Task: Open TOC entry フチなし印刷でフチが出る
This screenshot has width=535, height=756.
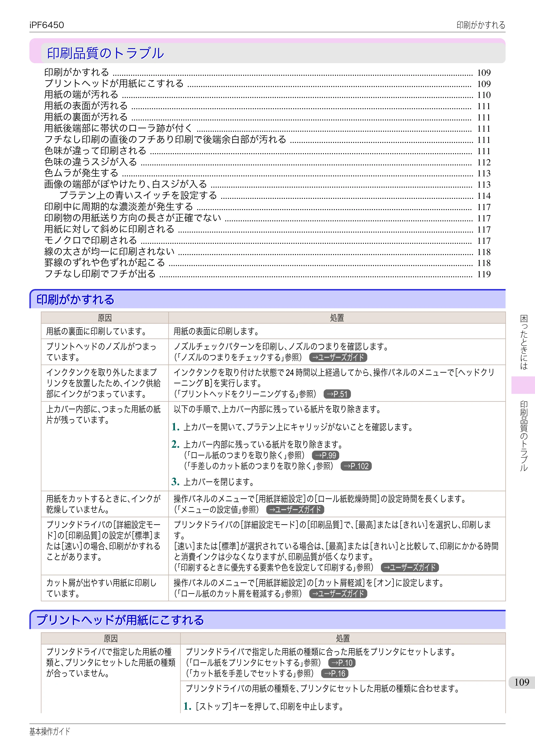Action: (267, 274)
